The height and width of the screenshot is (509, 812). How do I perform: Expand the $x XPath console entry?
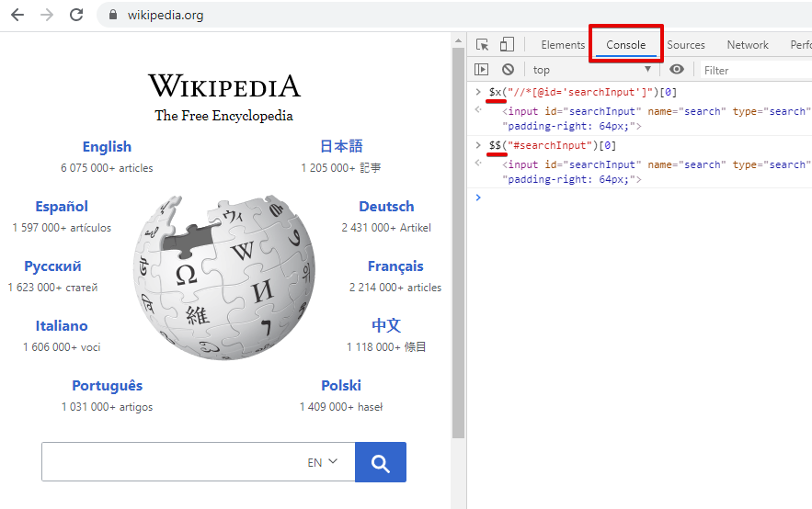coord(478,93)
